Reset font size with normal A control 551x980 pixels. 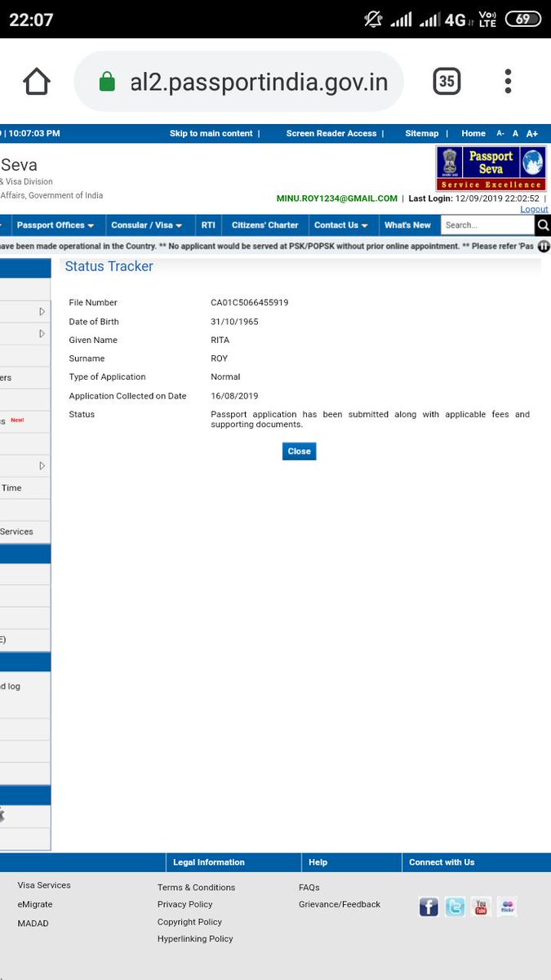pos(515,133)
